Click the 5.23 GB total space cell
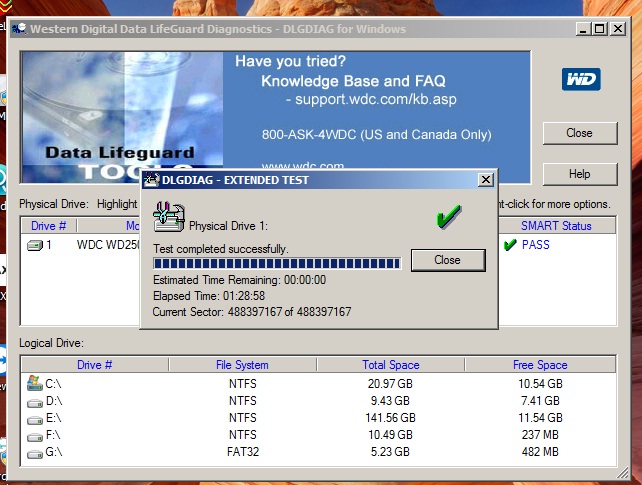This screenshot has width=642, height=485. [390, 452]
